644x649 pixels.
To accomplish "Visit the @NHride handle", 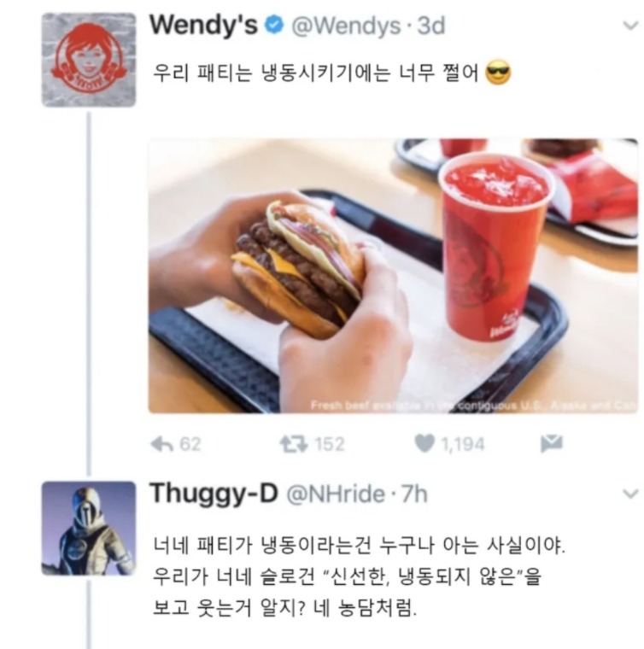I will click(x=336, y=494).
